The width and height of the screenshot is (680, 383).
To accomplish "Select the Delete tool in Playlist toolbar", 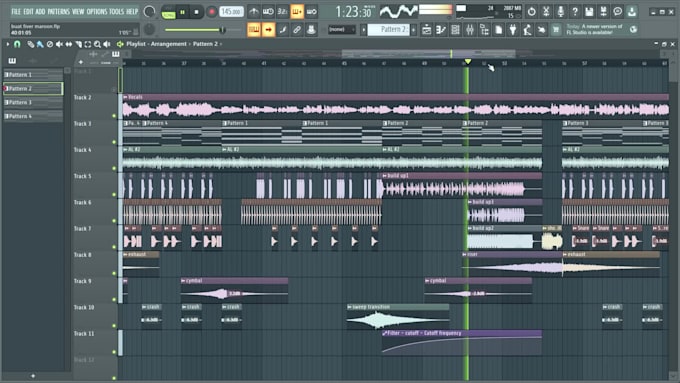I will [x=49, y=44].
